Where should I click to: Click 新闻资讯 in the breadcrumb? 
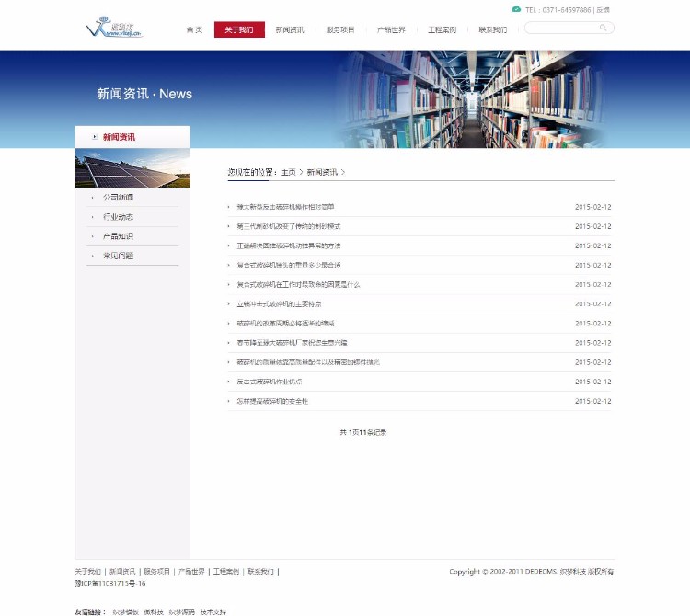click(x=322, y=172)
